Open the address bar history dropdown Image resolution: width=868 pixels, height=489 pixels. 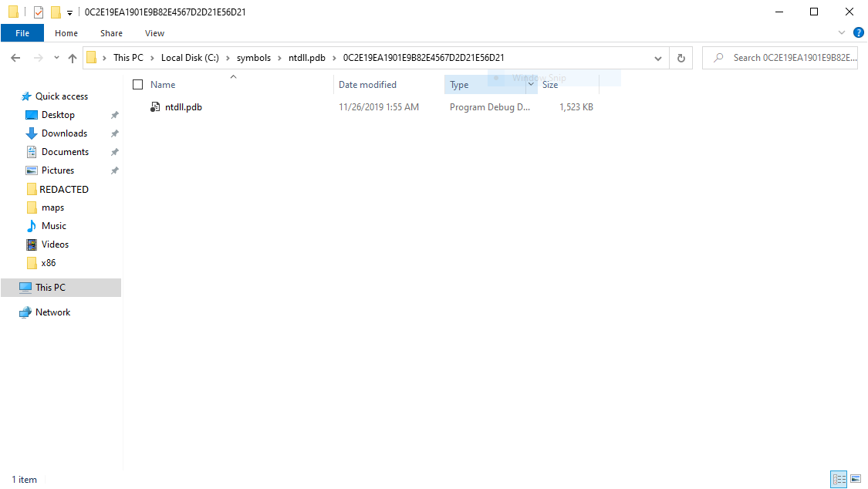pyautogui.click(x=657, y=57)
